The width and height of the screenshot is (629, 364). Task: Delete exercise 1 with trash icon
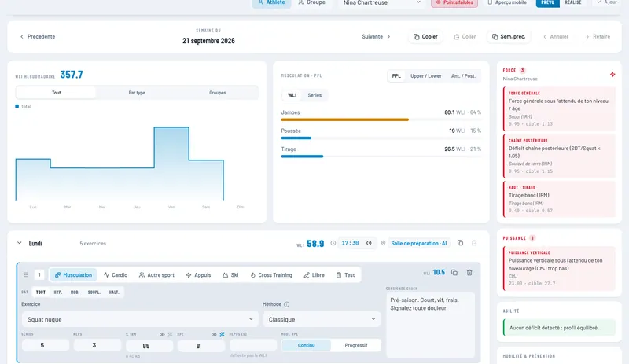click(469, 273)
